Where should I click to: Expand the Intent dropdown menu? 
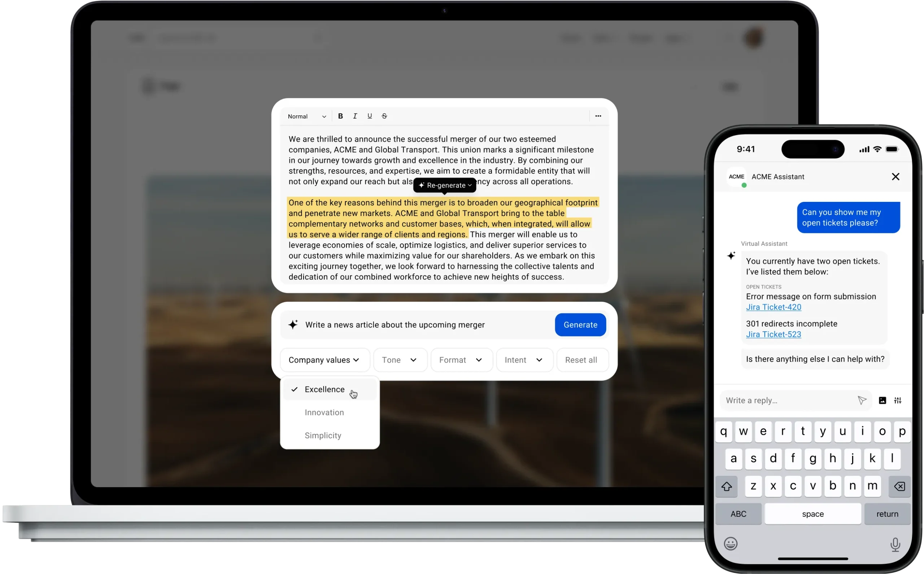(x=524, y=359)
